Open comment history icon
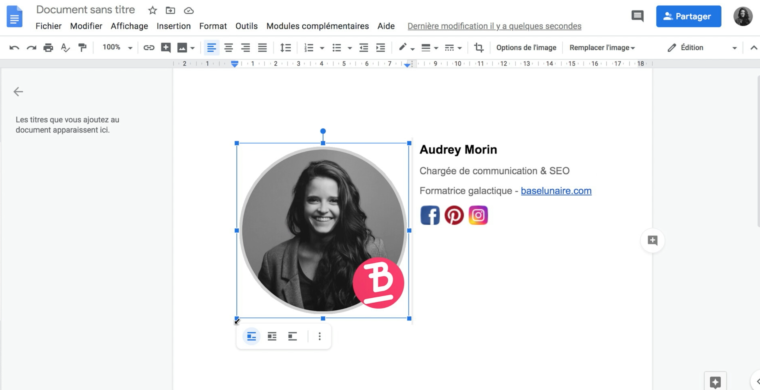Viewport: 760px width, 390px height. (x=637, y=16)
